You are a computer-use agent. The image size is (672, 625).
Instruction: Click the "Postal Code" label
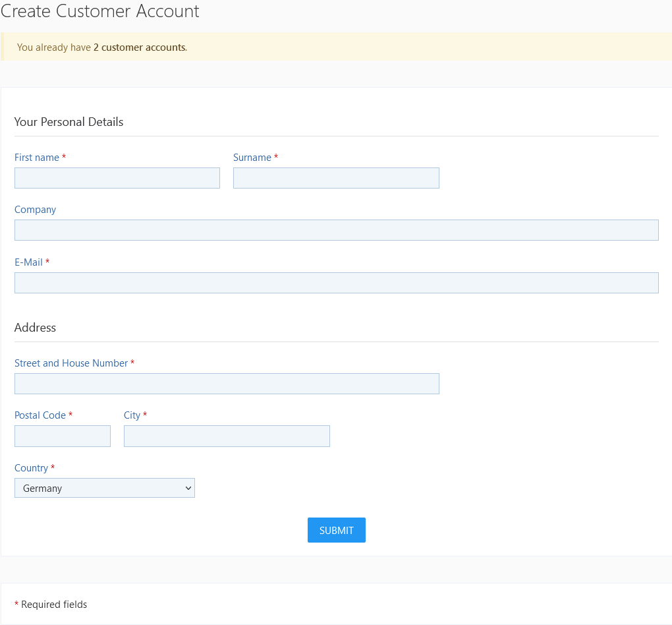[40, 415]
